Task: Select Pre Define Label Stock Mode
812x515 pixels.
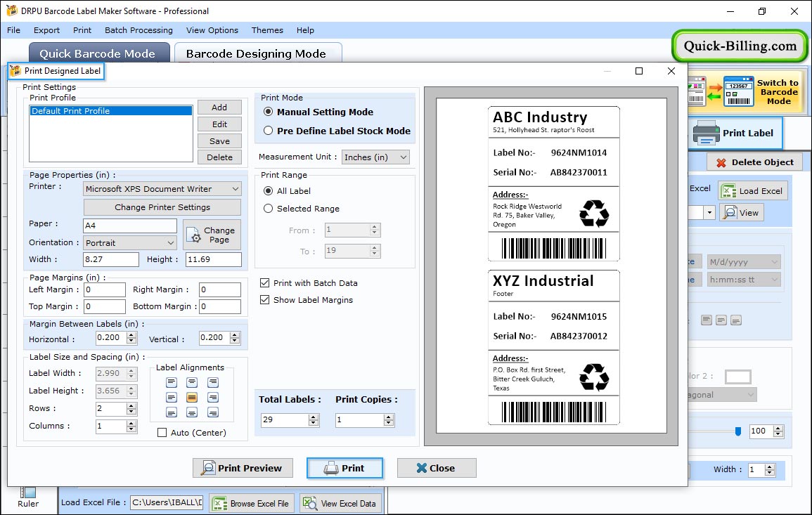Action: click(x=269, y=131)
